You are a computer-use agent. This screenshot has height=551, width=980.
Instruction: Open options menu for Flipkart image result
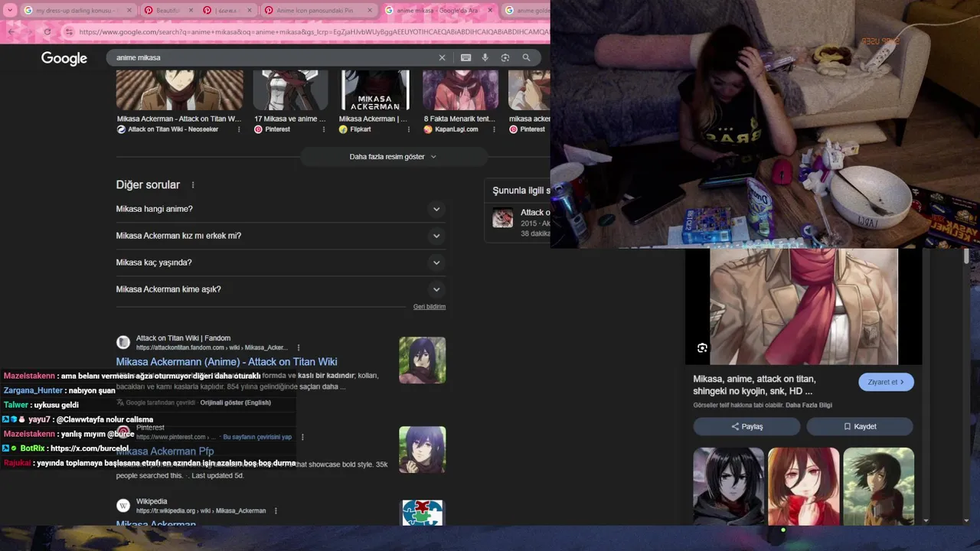(408, 129)
